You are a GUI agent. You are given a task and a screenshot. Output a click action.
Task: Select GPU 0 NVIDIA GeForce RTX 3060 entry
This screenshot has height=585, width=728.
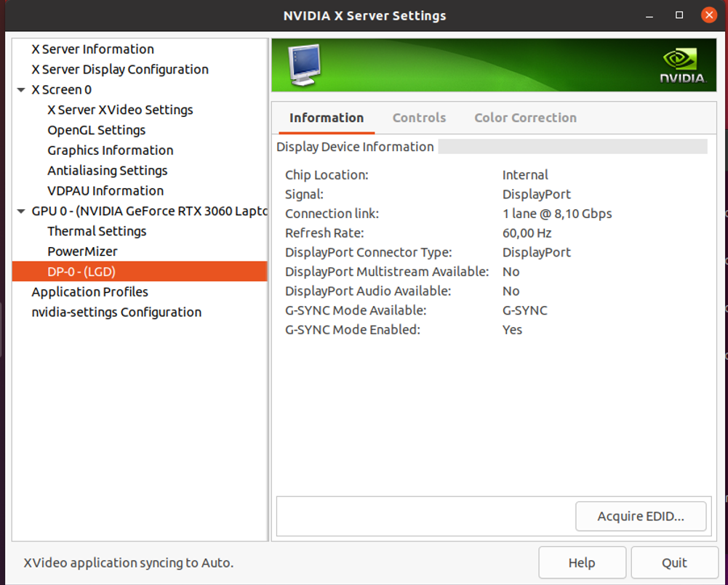tap(149, 211)
